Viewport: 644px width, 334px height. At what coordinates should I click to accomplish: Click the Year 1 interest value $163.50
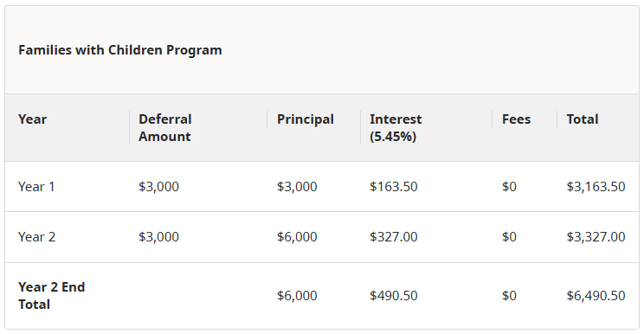(x=394, y=187)
